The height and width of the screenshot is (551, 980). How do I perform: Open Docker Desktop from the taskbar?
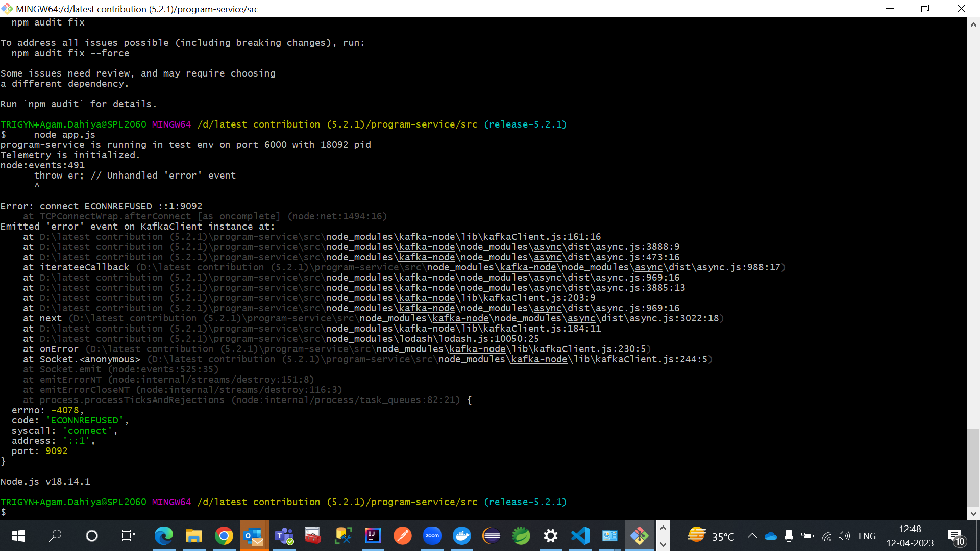[462, 536]
